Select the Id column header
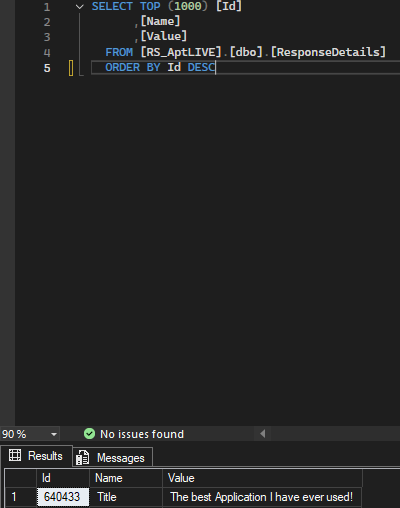This screenshot has width=400, height=508. pyautogui.click(x=63, y=478)
